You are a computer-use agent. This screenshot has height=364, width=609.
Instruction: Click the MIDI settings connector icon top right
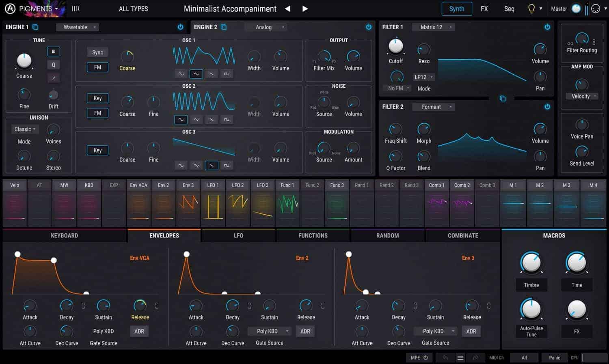[596, 8]
